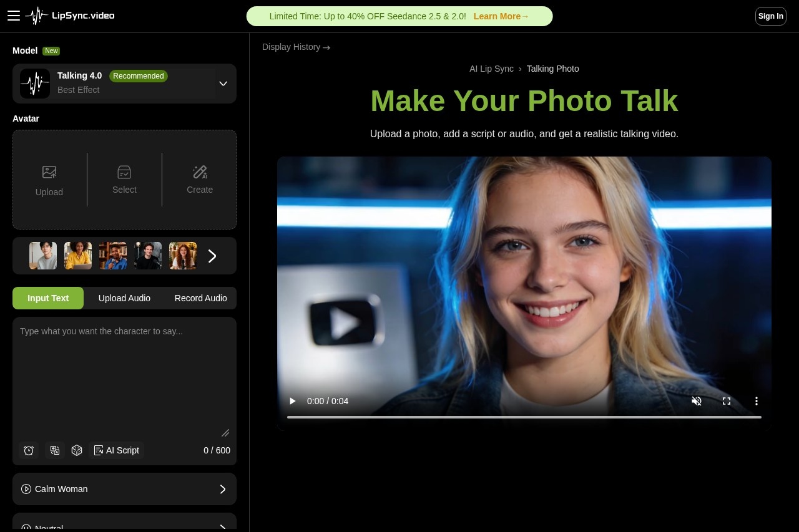Select the third preset avatar, man with microphone
Image resolution: width=799 pixels, height=532 pixels.
113,256
